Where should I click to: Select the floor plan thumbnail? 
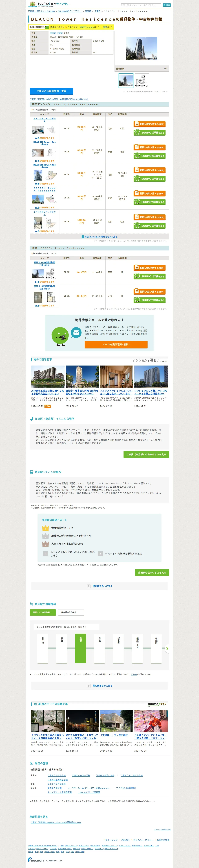point(142,81)
